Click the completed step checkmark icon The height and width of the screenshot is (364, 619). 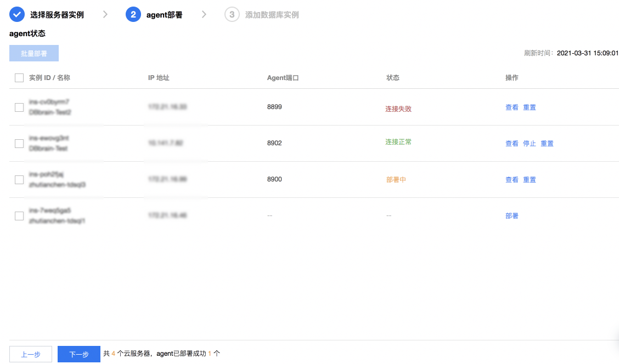point(17,15)
